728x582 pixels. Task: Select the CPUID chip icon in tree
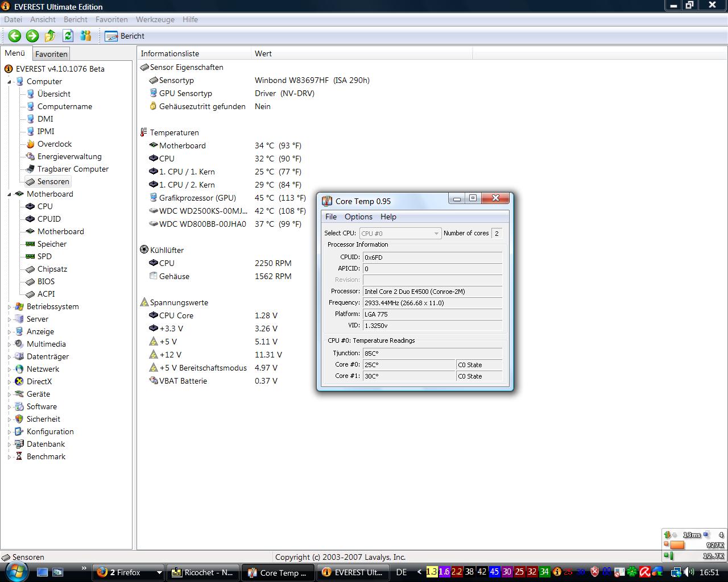[30, 219]
